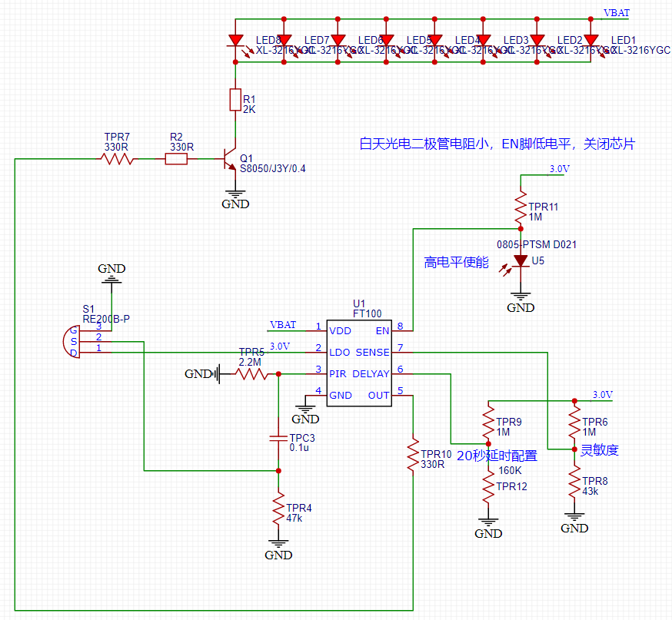Viewport: 672px width, 620px height.
Task: Select the Q1 S8050 transistor symbol
Action: click(x=230, y=159)
